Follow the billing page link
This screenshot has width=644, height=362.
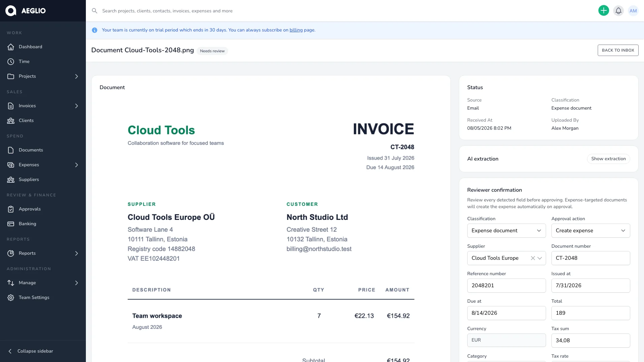(296, 30)
